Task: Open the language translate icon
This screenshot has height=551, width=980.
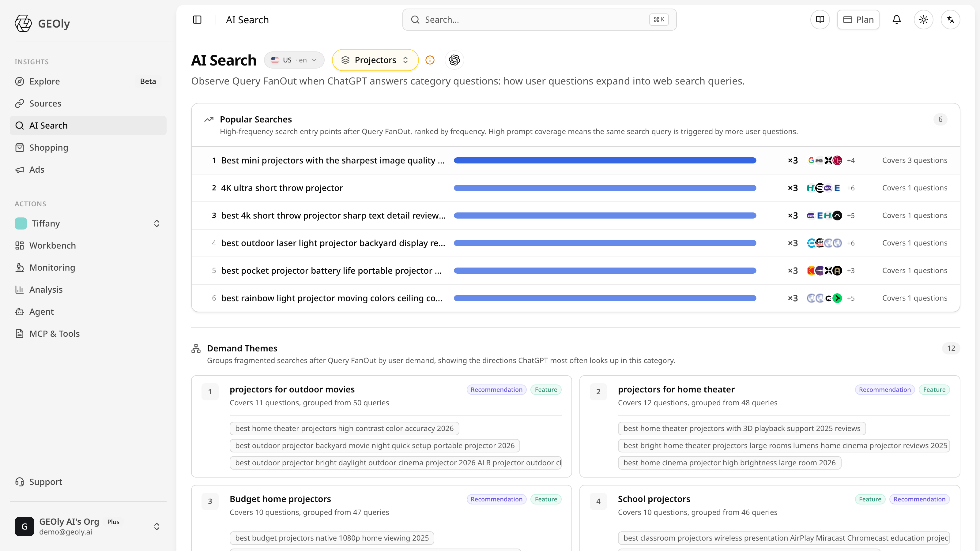Action: point(950,19)
